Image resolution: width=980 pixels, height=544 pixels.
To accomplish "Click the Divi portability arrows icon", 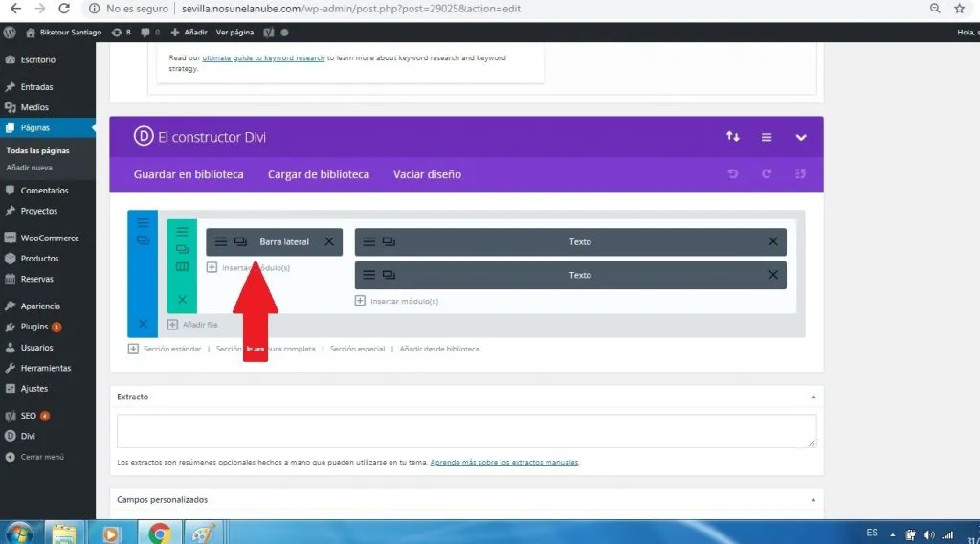I will coord(733,137).
